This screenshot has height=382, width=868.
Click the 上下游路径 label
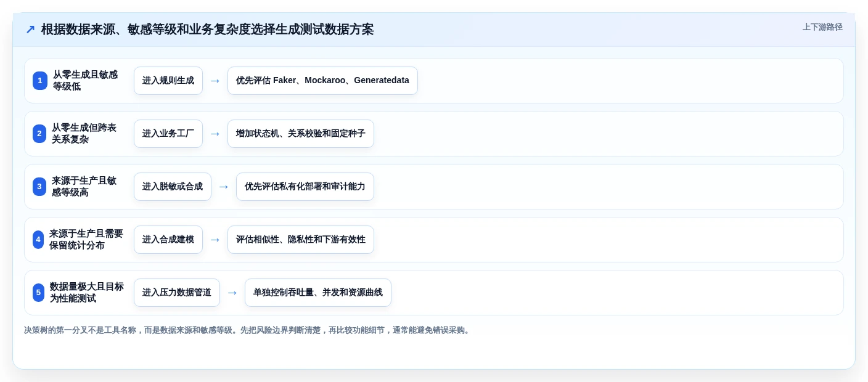point(822,27)
